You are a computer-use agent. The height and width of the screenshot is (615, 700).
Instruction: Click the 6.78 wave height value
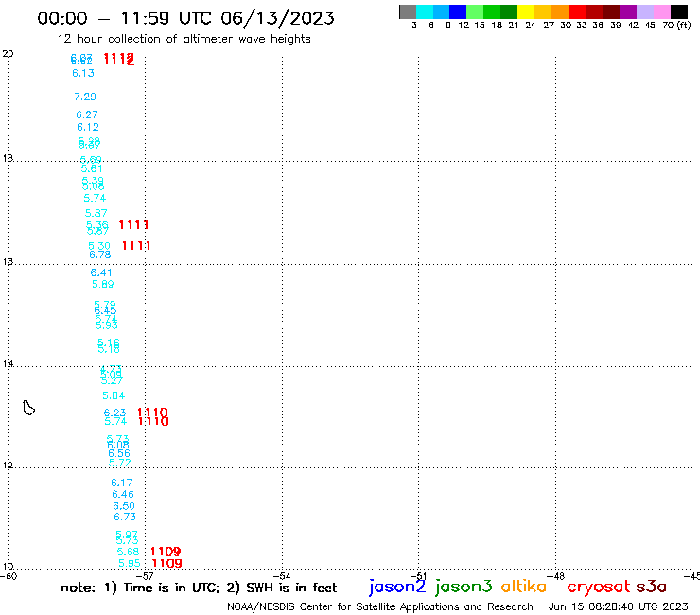click(100, 255)
